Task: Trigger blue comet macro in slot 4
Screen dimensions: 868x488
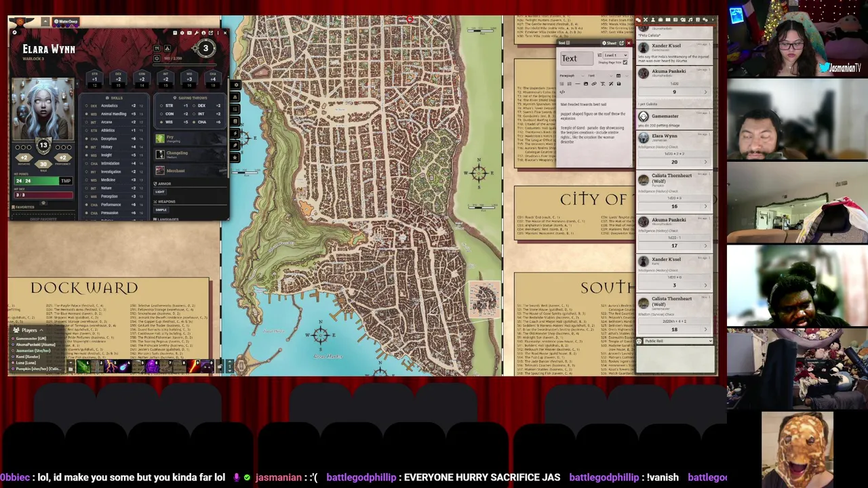Action: pos(124,367)
